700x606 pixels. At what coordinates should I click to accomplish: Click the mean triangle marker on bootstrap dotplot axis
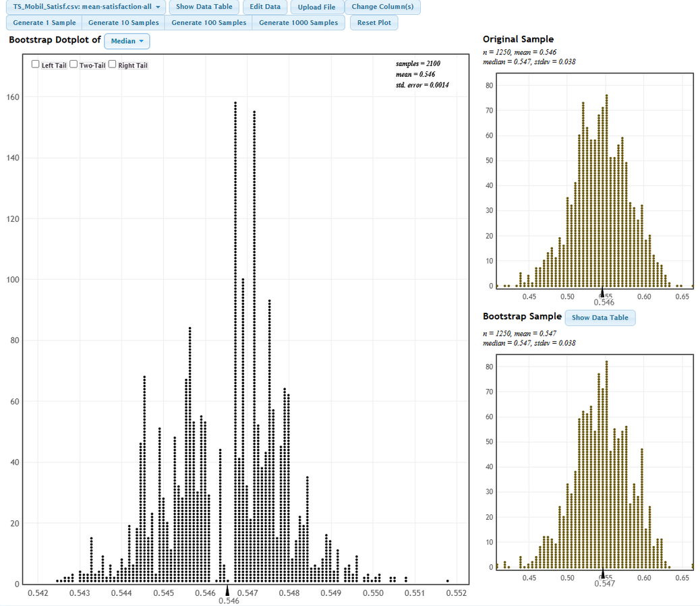[x=228, y=591]
